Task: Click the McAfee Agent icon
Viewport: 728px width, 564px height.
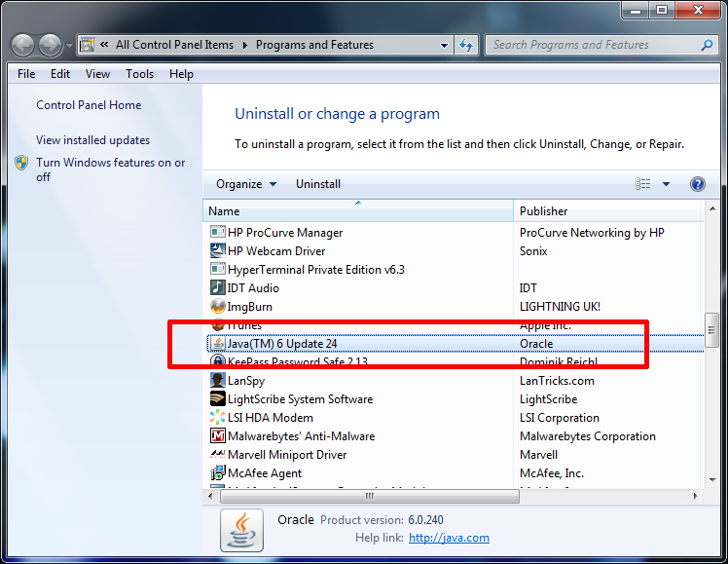Action: pos(217,473)
